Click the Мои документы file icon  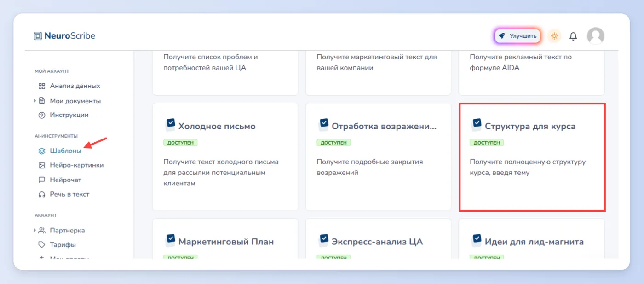(42, 101)
